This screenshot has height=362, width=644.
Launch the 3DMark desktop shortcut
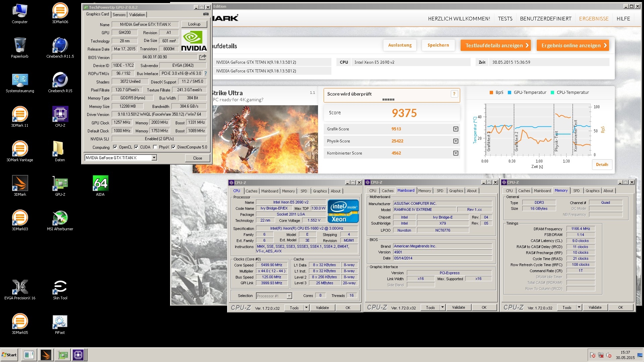pyautogui.click(x=20, y=186)
